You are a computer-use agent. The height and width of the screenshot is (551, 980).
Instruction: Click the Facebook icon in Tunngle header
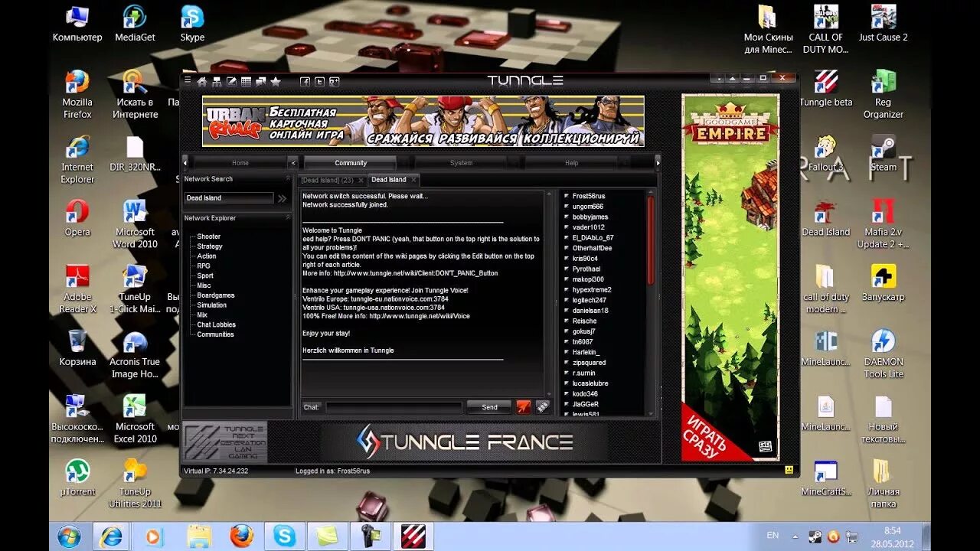click(305, 81)
